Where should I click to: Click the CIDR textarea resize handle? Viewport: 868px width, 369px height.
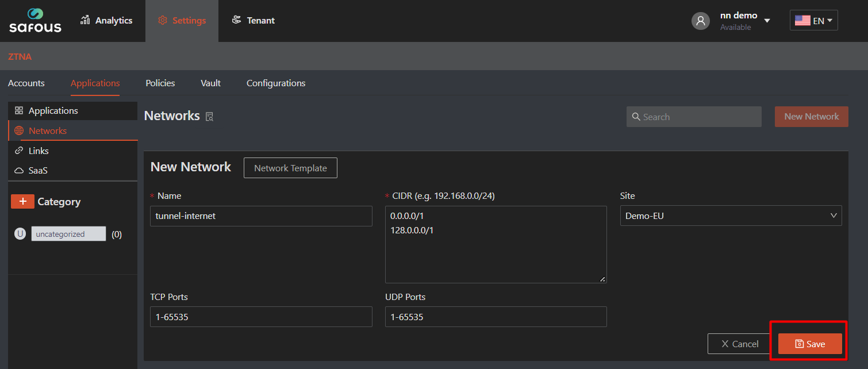[602, 279]
